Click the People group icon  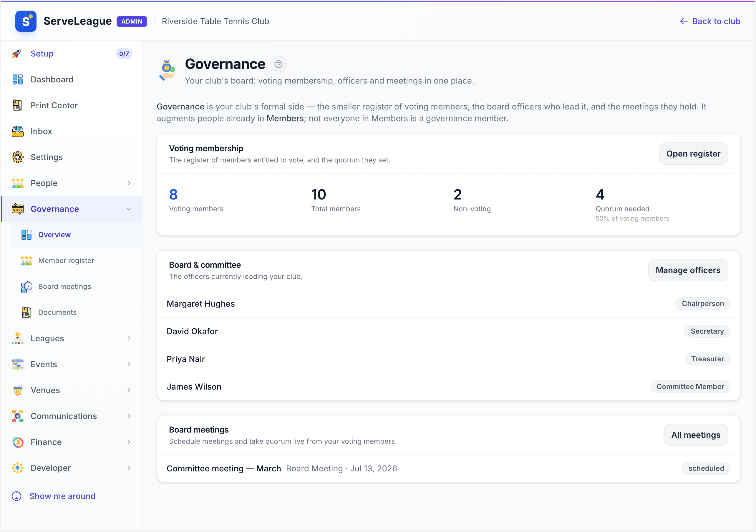point(17,183)
